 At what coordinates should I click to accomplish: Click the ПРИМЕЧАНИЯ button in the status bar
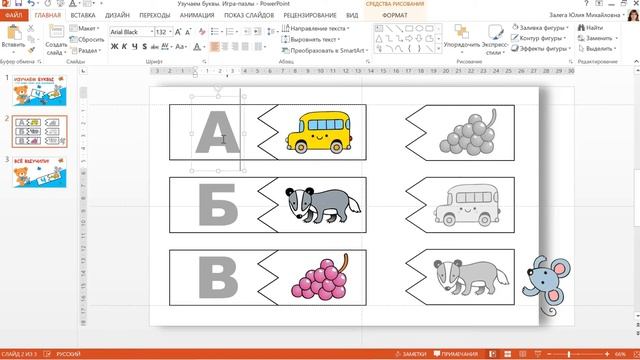456,354
